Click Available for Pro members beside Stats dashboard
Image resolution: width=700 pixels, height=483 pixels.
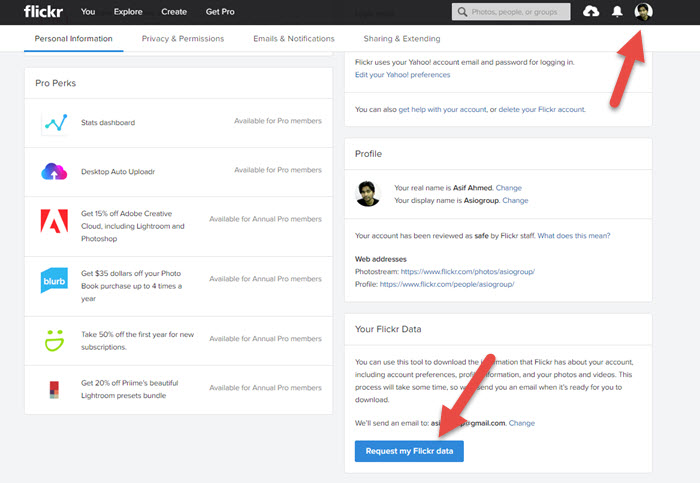[x=278, y=121]
